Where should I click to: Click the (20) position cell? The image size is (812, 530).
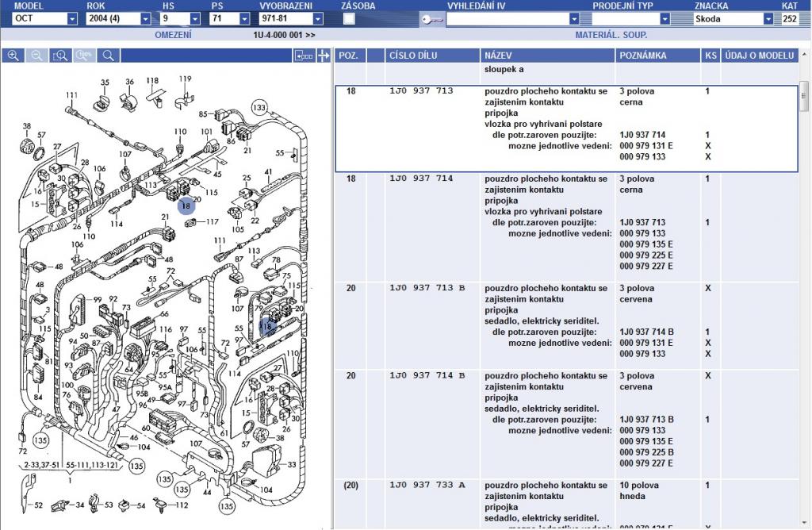coord(350,486)
